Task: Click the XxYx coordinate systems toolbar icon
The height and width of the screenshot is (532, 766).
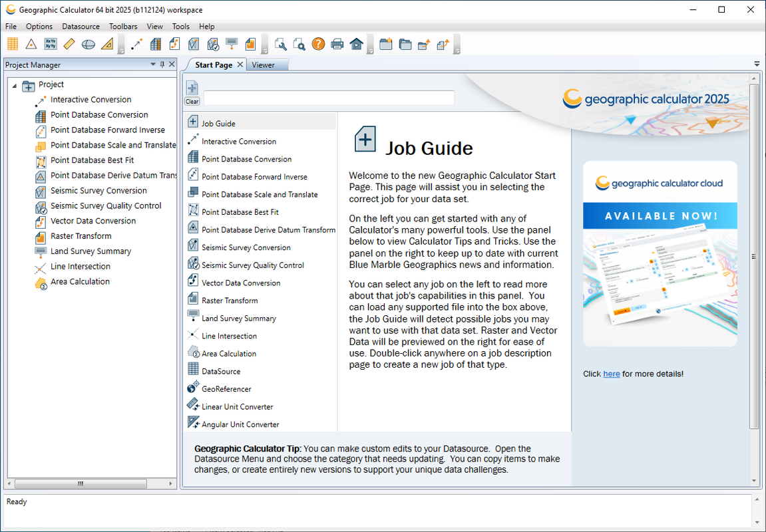Action: click(51, 44)
